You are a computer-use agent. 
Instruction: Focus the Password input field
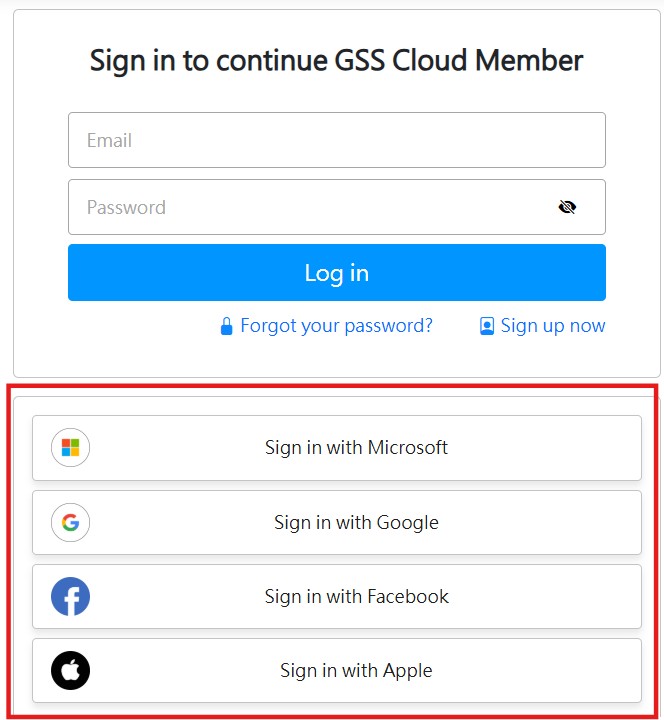click(310, 207)
